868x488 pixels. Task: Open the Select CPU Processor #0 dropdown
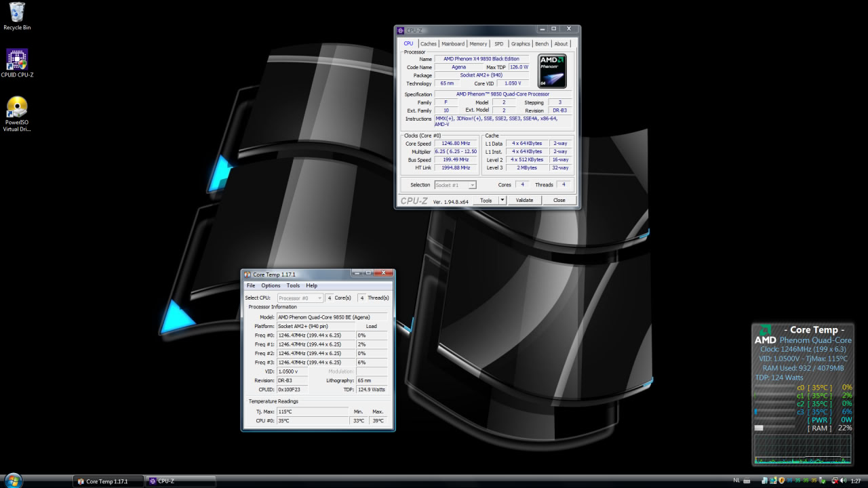coord(300,298)
